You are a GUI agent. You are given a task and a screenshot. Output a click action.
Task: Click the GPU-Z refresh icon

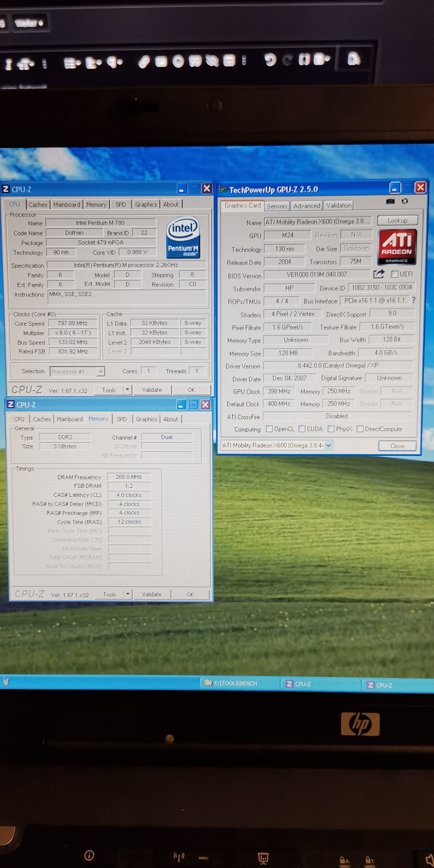point(405,201)
